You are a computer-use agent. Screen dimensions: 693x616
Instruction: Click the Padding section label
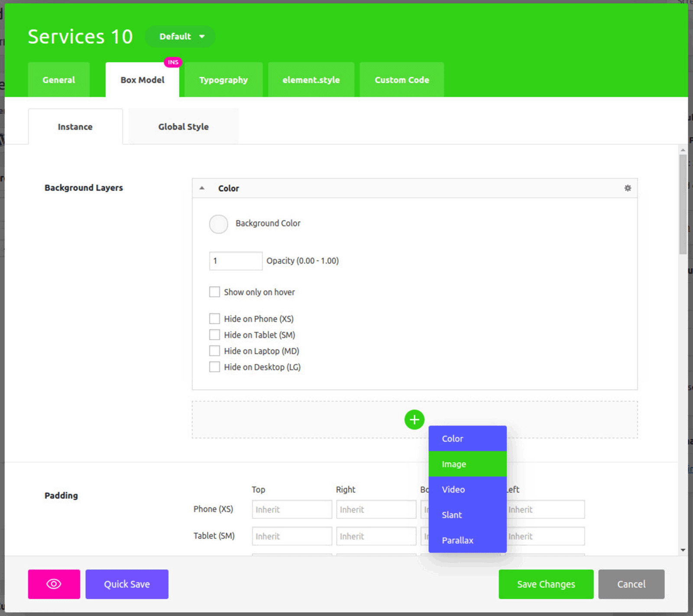coord(61,495)
